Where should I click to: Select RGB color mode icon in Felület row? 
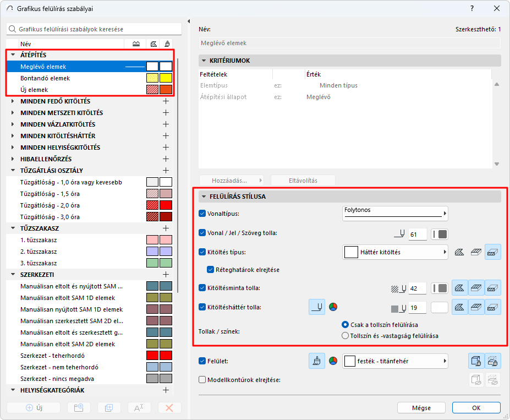coord(333,361)
